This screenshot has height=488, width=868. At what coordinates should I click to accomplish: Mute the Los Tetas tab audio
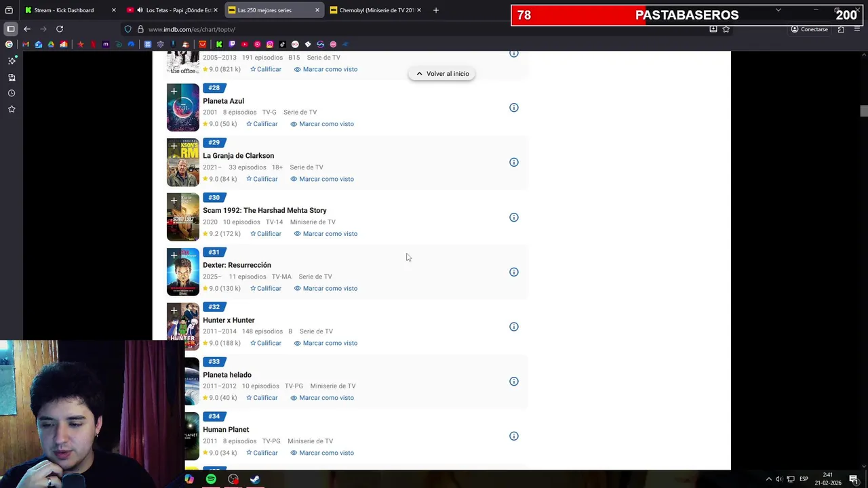[x=140, y=10]
